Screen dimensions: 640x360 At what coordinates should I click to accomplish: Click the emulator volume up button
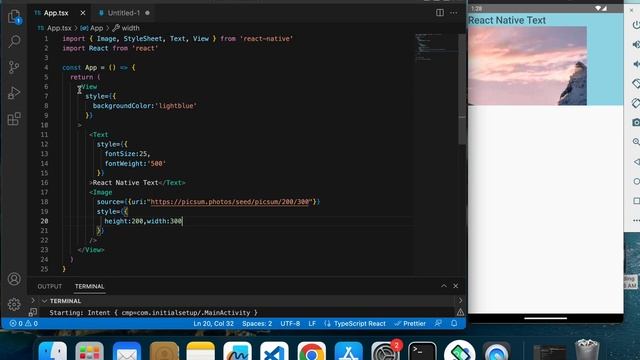[636, 44]
